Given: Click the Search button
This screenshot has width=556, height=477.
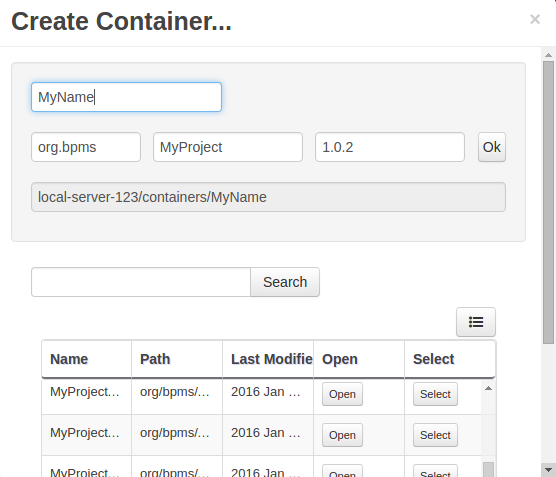Looking at the screenshot, I should click(285, 282).
